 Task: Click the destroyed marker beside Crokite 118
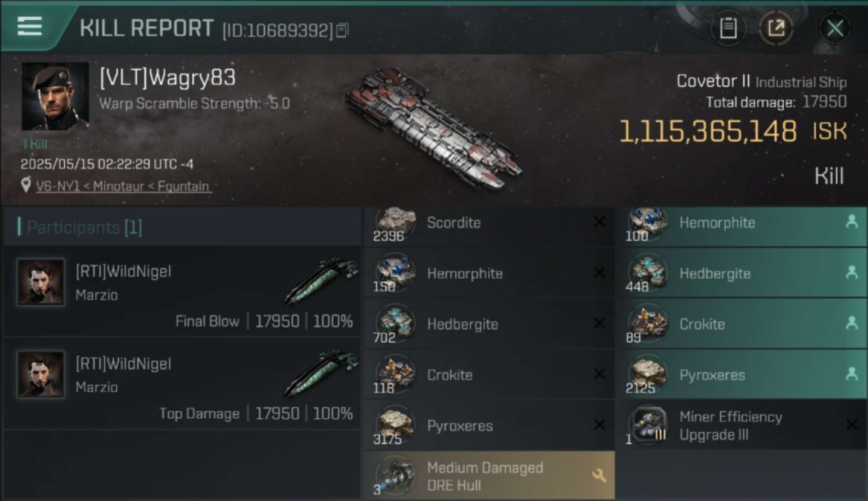(600, 374)
